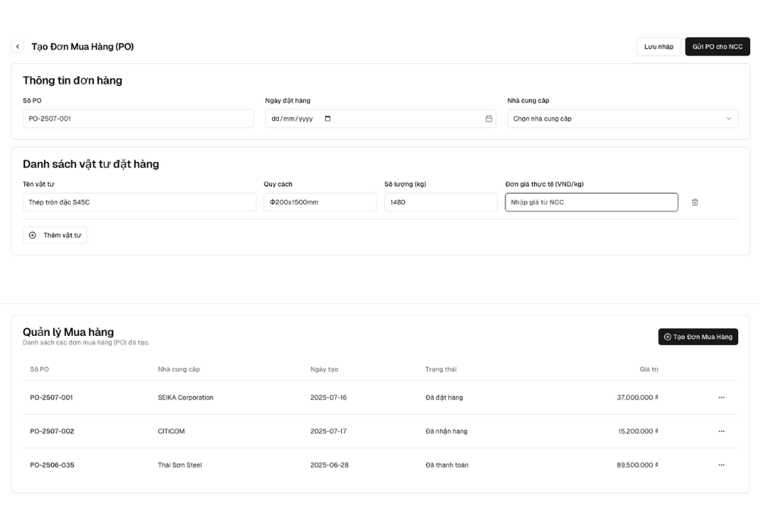The width and height of the screenshot is (760, 532).
Task: Add a material with Thêm vật tư
Action: click(x=55, y=235)
